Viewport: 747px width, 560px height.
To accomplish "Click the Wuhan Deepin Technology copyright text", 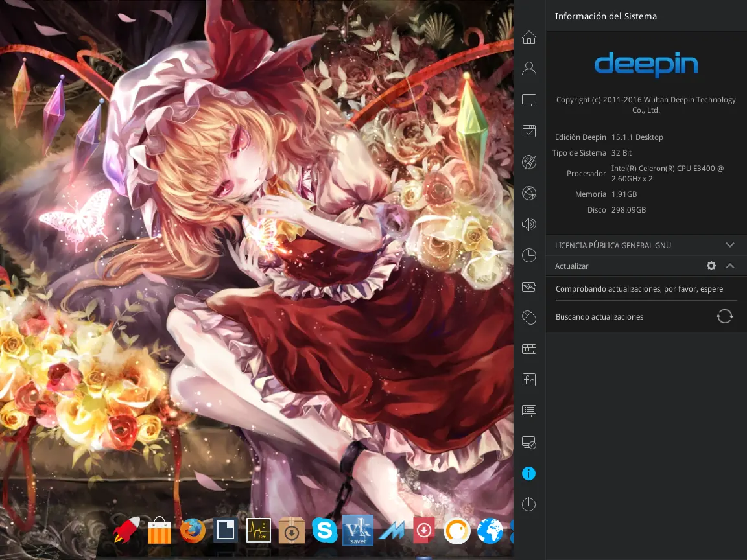I will point(646,105).
